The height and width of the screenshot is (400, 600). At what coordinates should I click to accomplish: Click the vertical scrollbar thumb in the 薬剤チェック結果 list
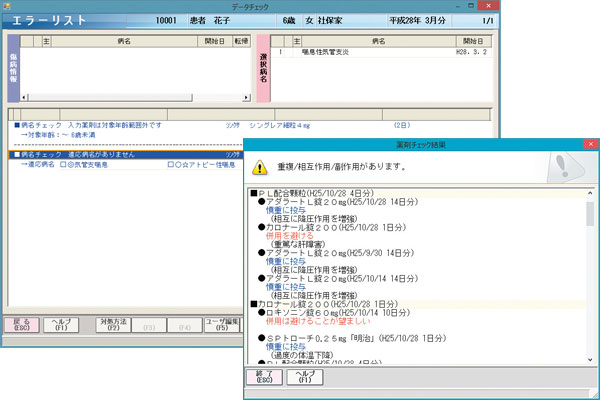590,214
